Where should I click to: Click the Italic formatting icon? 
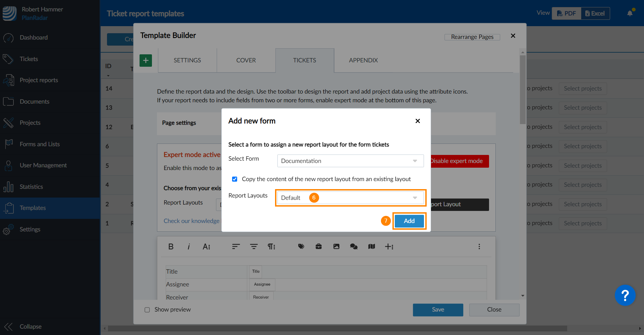click(189, 247)
